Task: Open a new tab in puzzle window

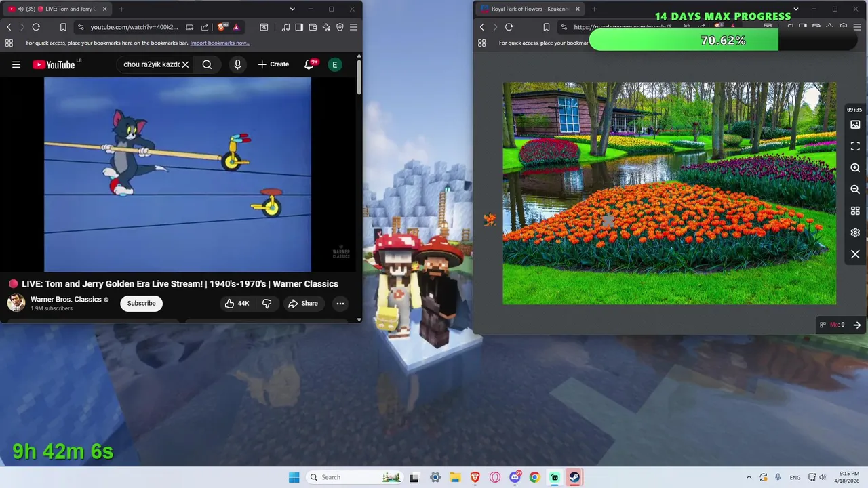Action: click(594, 9)
